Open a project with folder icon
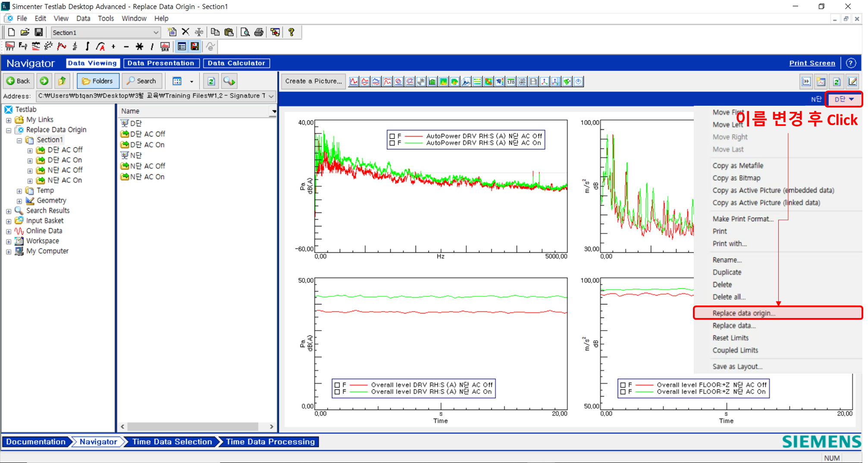 click(25, 32)
